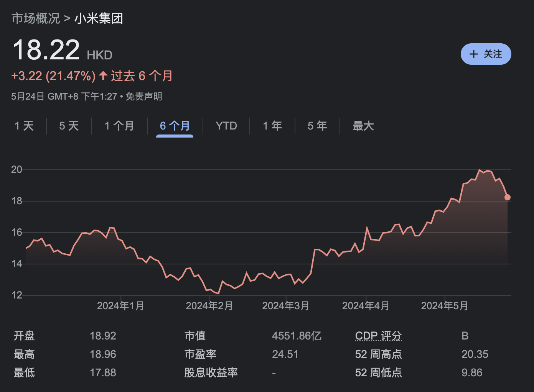
Task: Switch to the YTD tab
Action: coord(226,126)
